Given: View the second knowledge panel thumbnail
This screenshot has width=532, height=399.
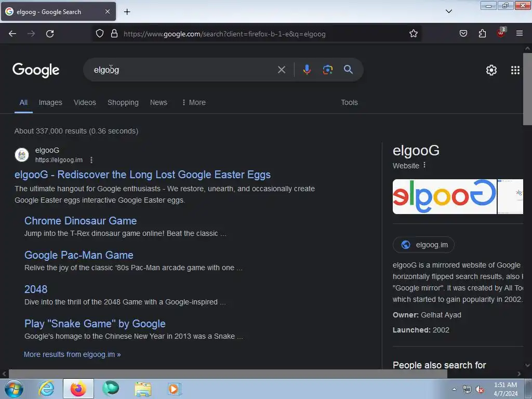Looking at the screenshot, I should tap(510, 196).
